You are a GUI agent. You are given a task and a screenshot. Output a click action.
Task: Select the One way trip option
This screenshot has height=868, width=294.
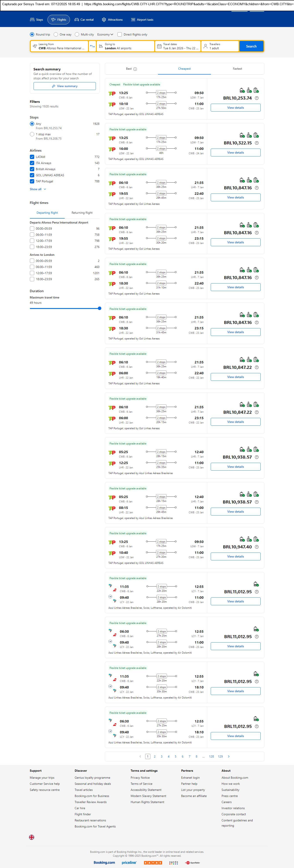point(56,34)
